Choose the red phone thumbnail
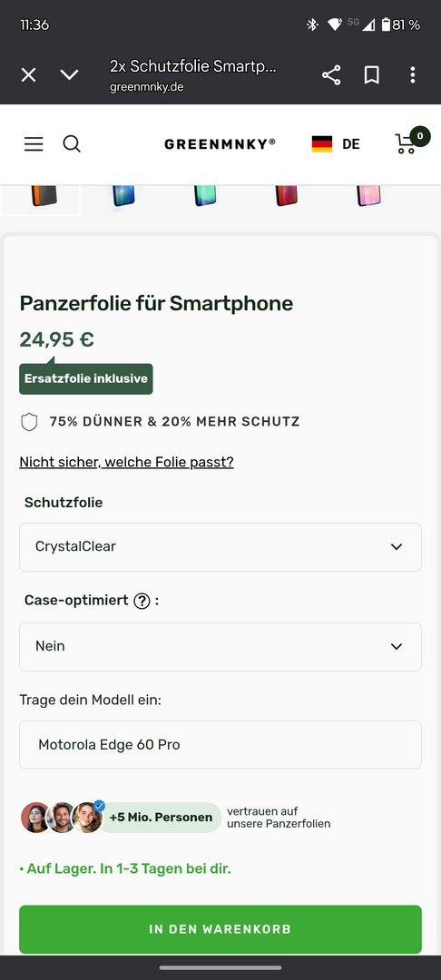Image resolution: width=441 pixels, height=980 pixels. (286, 196)
